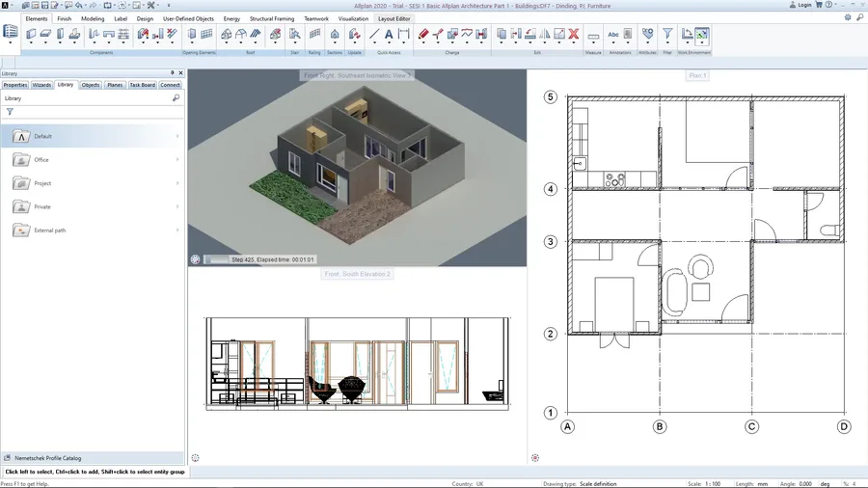Switch to the Wizards palette tab
Screen dimensions: 868x488
click(x=41, y=85)
